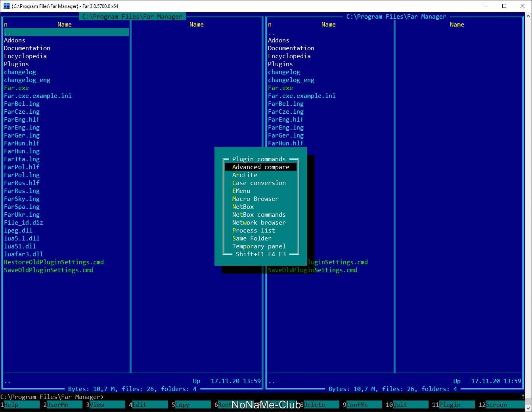
Task: Select Advanced compare in Plugin commands
Action: (x=261, y=167)
